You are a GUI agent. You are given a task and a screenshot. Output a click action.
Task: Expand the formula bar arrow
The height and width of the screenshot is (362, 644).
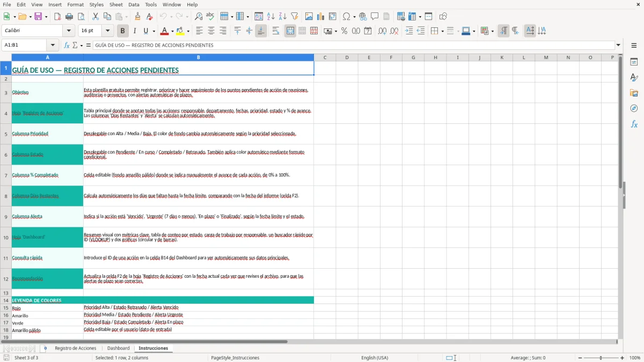(619, 46)
